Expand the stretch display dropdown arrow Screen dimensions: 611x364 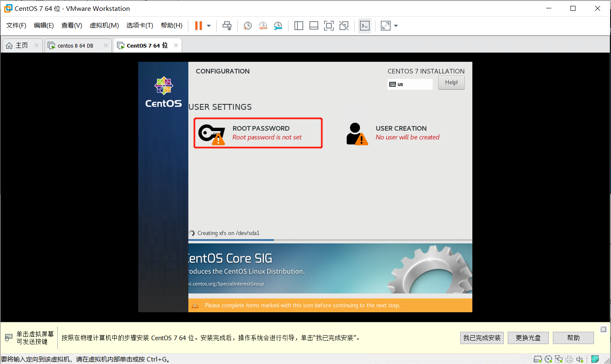click(x=396, y=26)
